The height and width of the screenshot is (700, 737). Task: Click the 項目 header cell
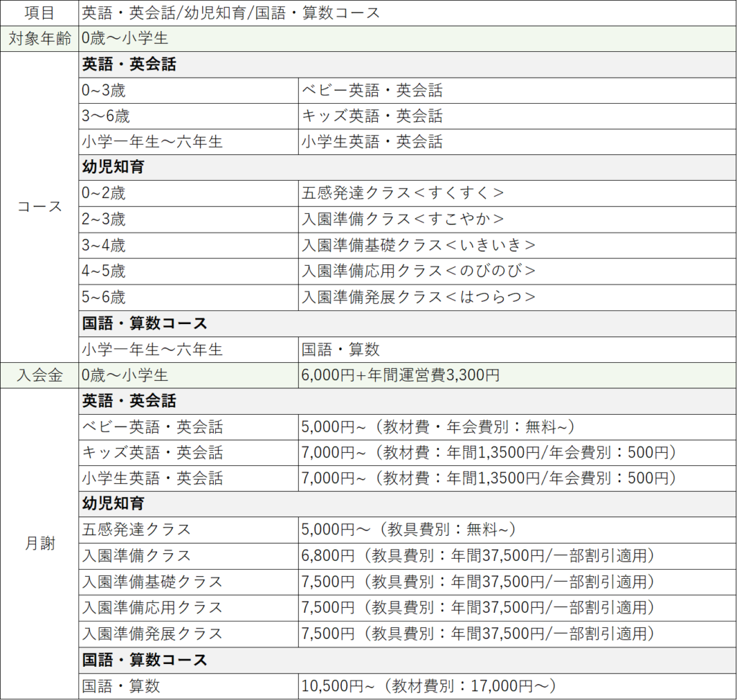click(40, 12)
